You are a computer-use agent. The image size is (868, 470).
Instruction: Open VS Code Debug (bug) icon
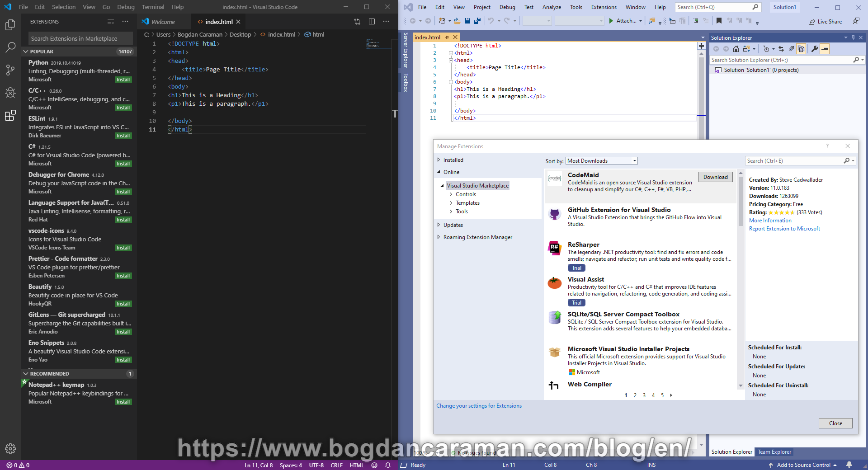[10, 93]
